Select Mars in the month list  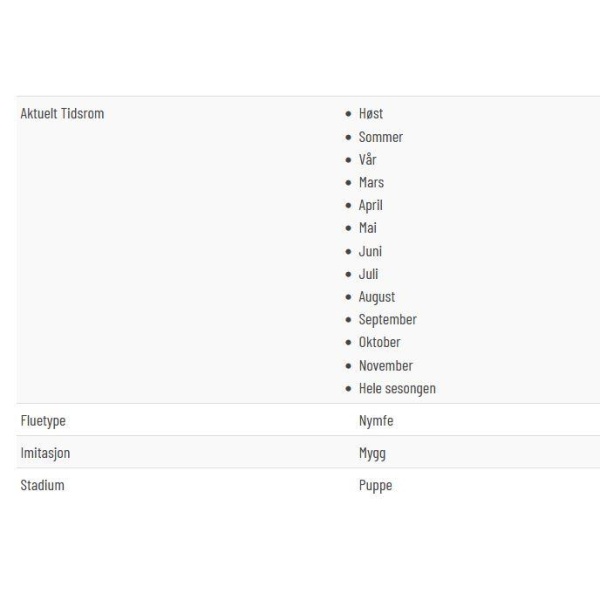point(371,183)
